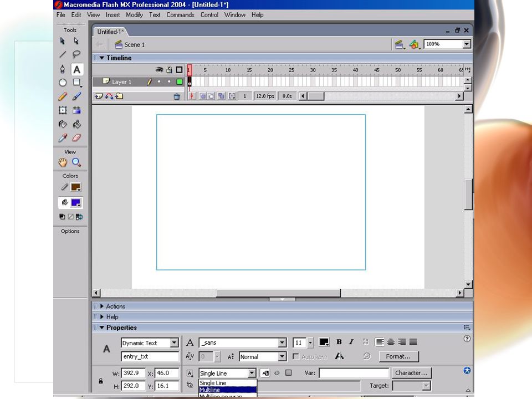The height and width of the screenshot is (399, 532).
Task: Toggle the Onion Skin Outlines button
Action: coord(211,96)
